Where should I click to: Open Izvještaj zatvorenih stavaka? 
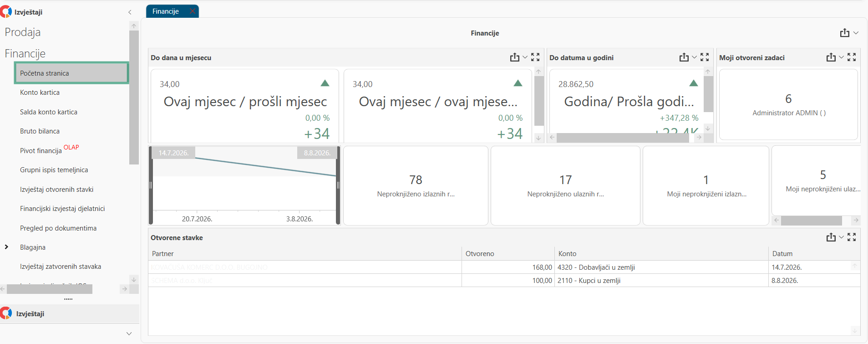(x=61, y=267)
